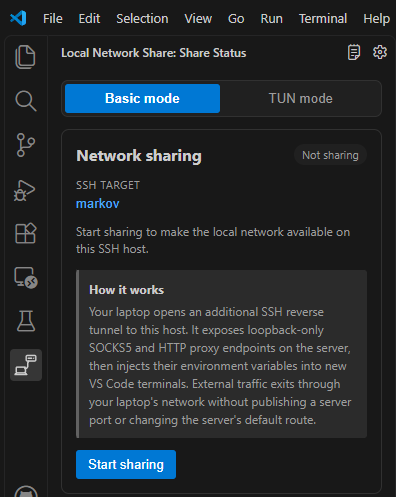The image size is (396, 497).
Task: Open the Extensions view
Action: (x=26, y=233)
